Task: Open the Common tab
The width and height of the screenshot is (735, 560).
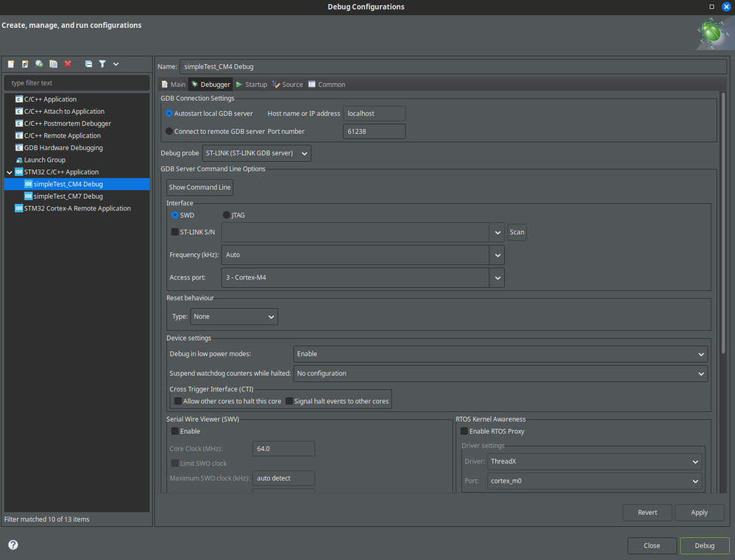Action: tap(327, 85)
